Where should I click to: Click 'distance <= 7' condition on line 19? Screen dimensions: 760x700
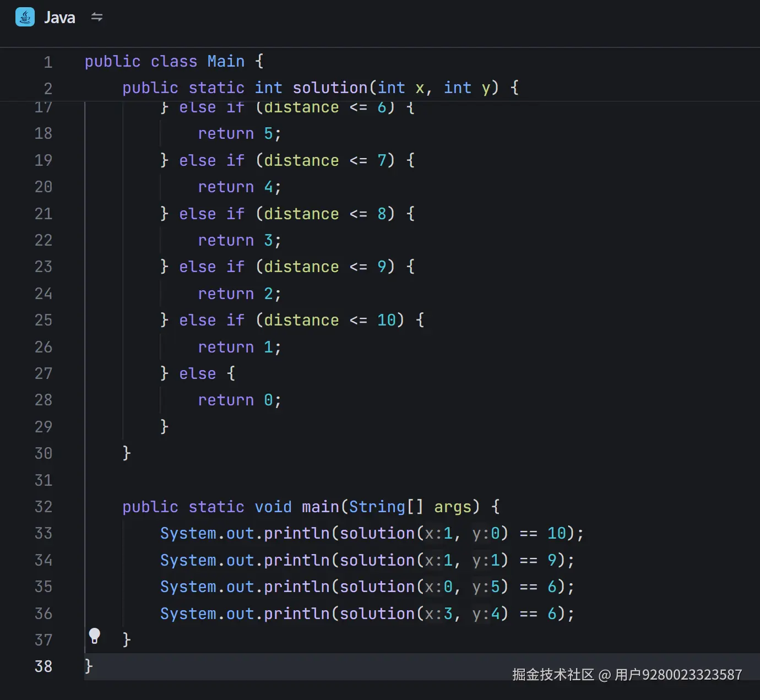325,160
